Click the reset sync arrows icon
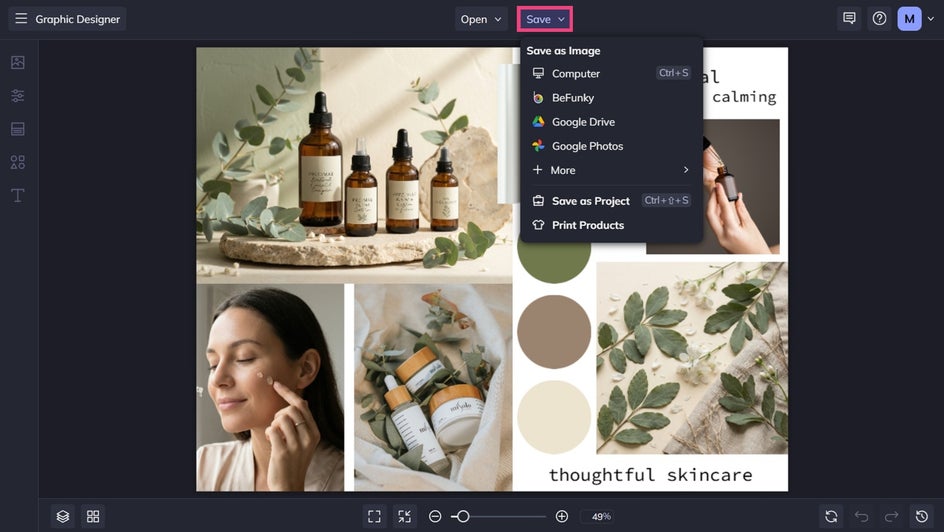 pos(831,516)
